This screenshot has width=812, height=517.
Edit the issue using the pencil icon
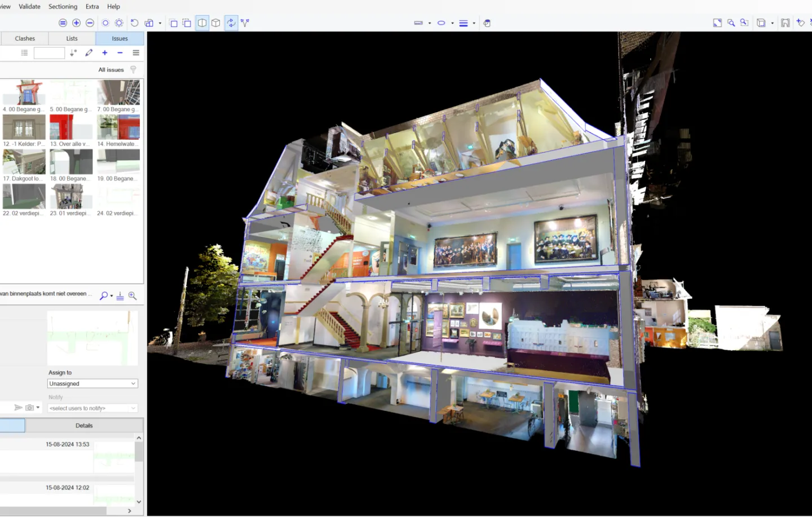pos(89,52)
